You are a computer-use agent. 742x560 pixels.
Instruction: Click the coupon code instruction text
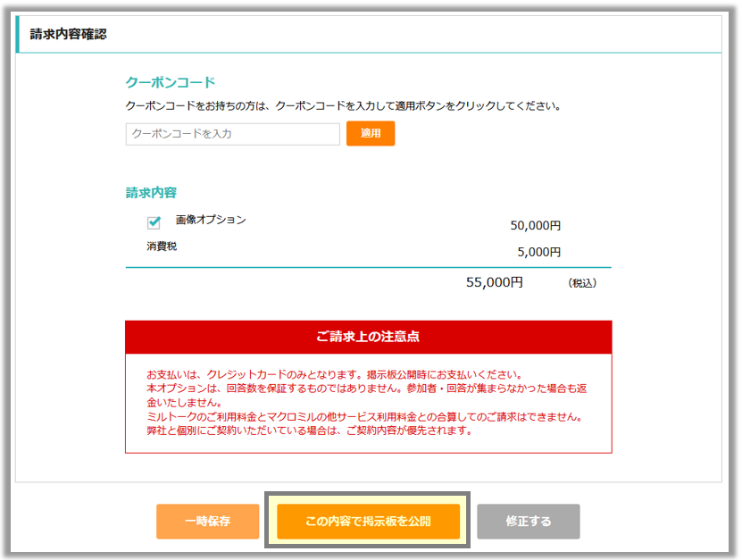(343, 105)
